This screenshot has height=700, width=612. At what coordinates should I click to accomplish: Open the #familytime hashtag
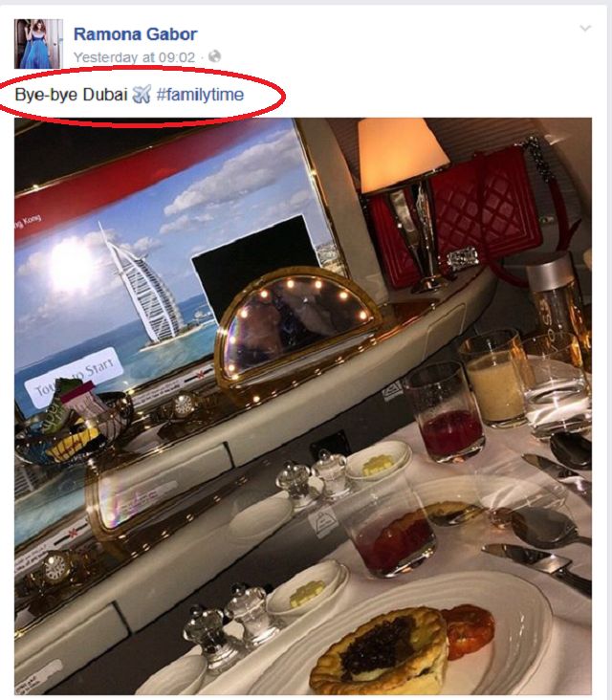click(x=200, y=95)
